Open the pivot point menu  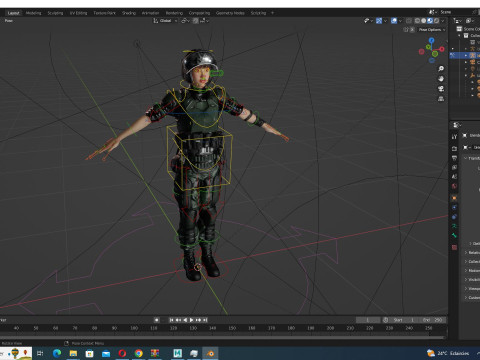pos(185,21)
